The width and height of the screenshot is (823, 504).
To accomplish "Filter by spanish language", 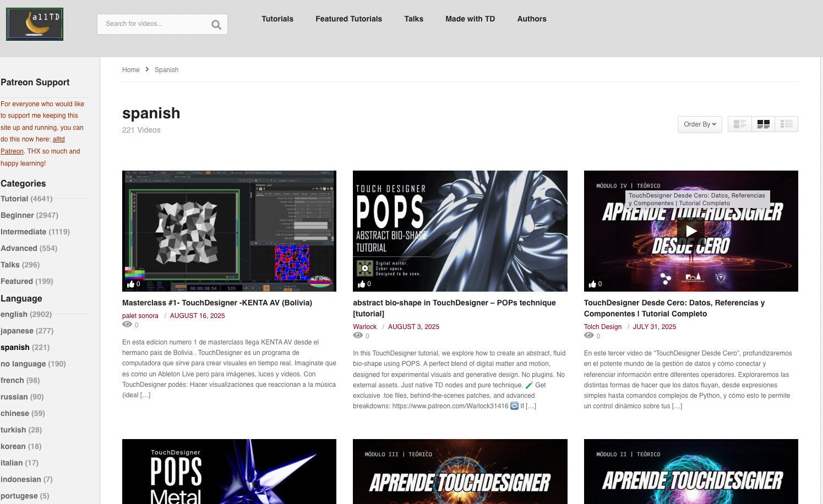I will (25, 347).
